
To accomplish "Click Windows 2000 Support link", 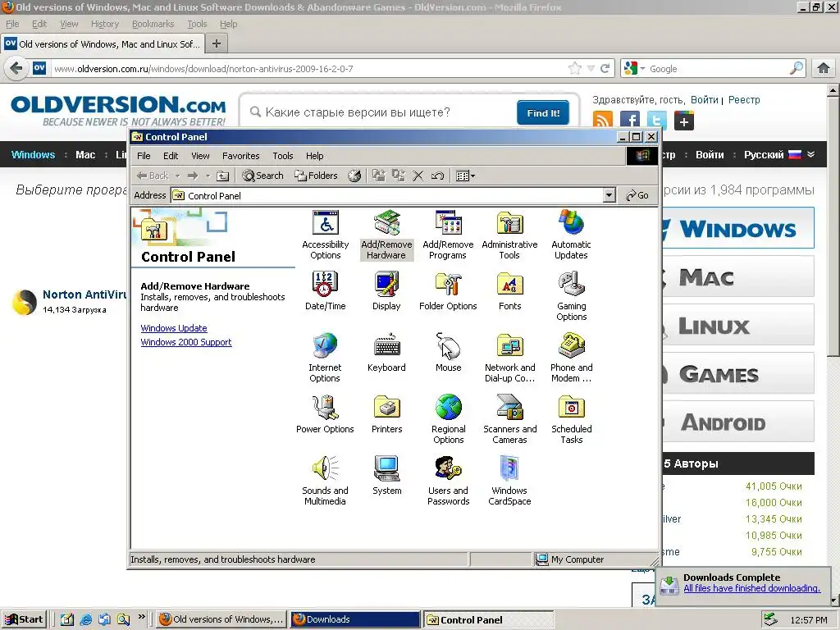I will click(x=186, y=342).
